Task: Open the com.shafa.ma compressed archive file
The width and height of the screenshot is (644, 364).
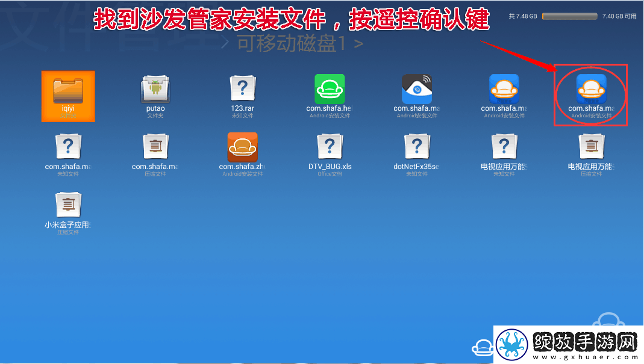Action: 155,155
